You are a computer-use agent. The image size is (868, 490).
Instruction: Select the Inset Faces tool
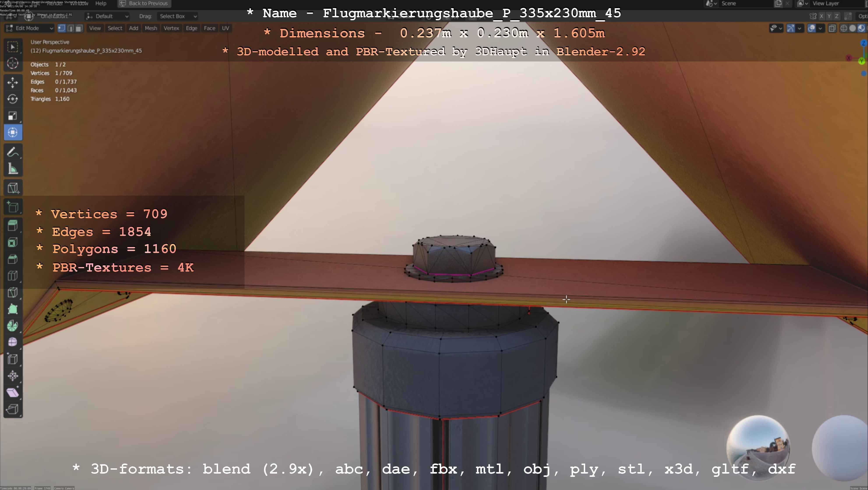[x=13, y=242]
